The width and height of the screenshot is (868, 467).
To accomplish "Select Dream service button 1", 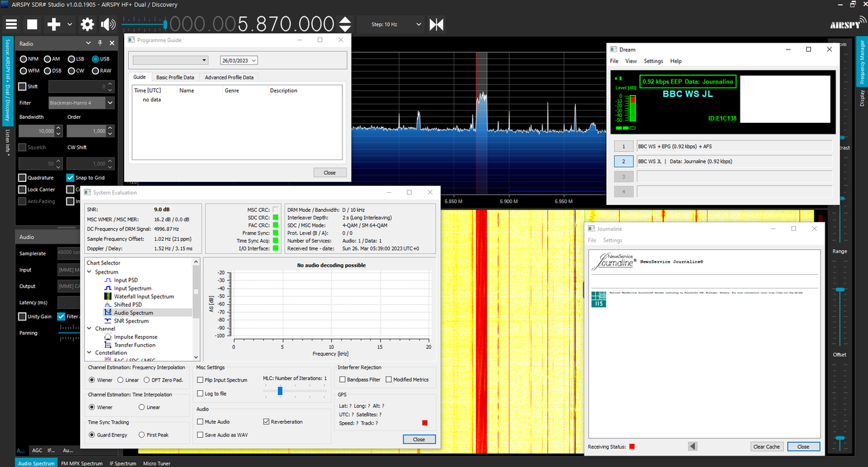I will [x=624, y=147].
